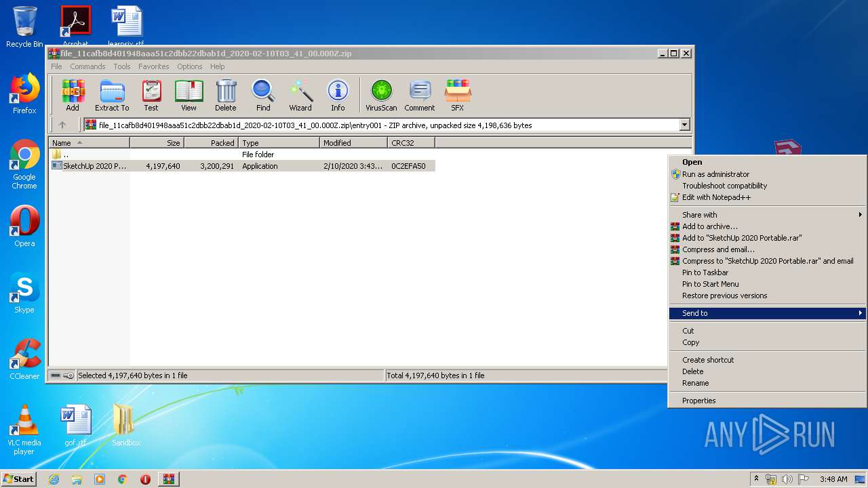Viewport: 868px width, 488px height.
Task: Select Rename in context menu
Action: pyautogui.click(x=768, y=383)
